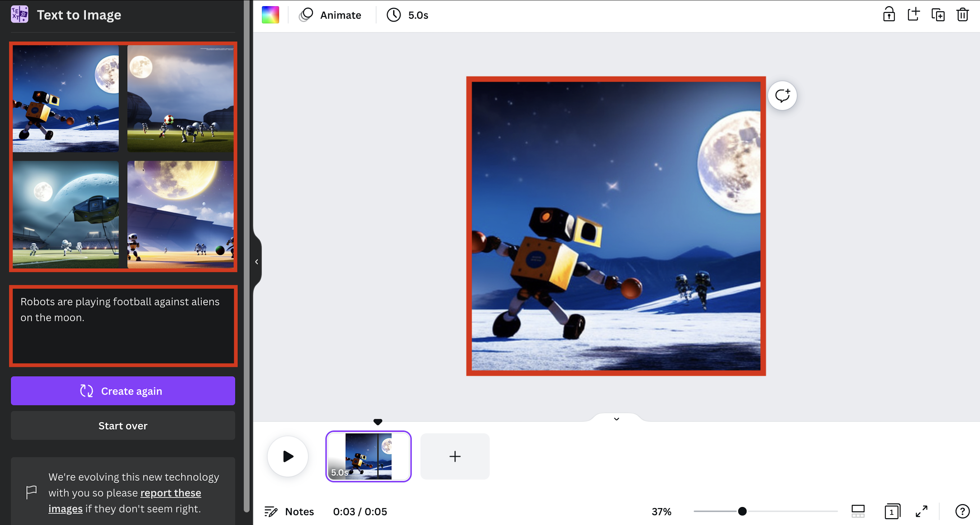Add page with plus tile
This screenshot has width=980, height=525.
455,456
